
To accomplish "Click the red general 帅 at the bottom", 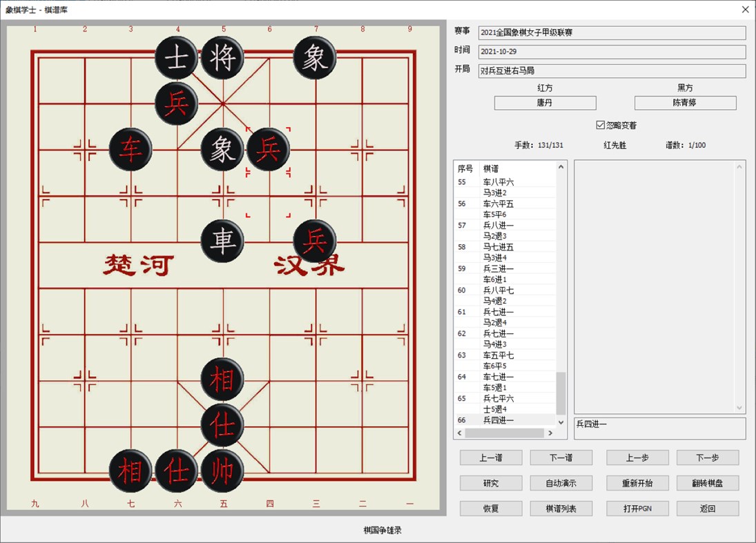I will (223, 472).
